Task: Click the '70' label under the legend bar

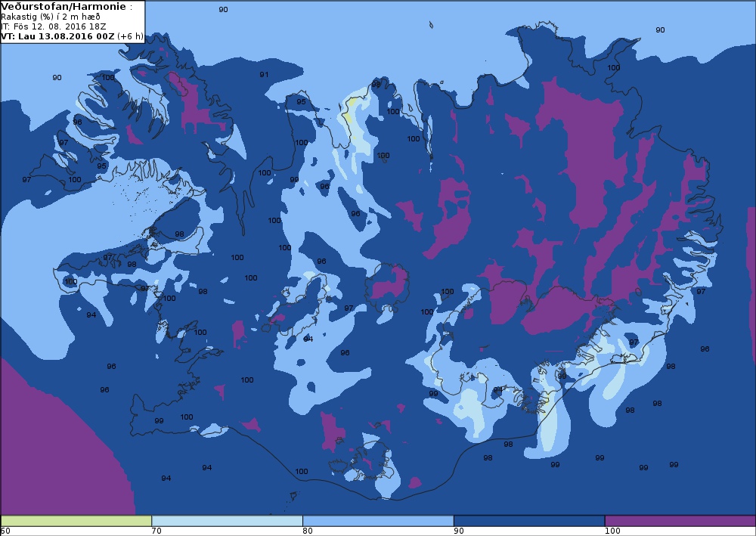Action: pyautogui.click(x=156, y=531)
